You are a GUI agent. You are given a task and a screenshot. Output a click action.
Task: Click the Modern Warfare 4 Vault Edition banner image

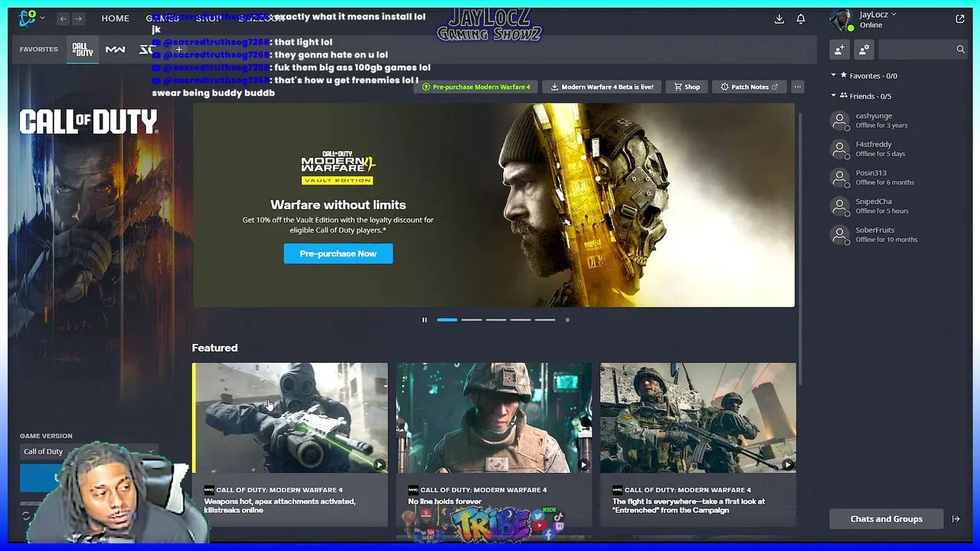coord(494,205)
